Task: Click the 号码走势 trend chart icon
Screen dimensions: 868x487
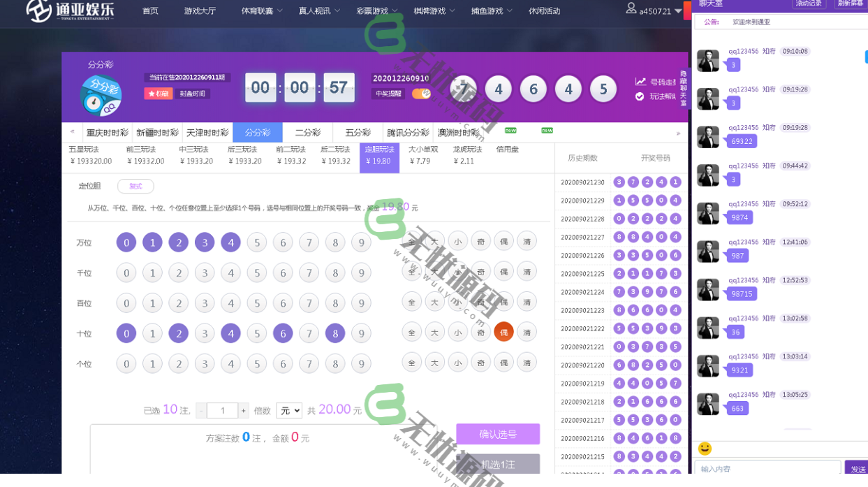Action: 640,82
